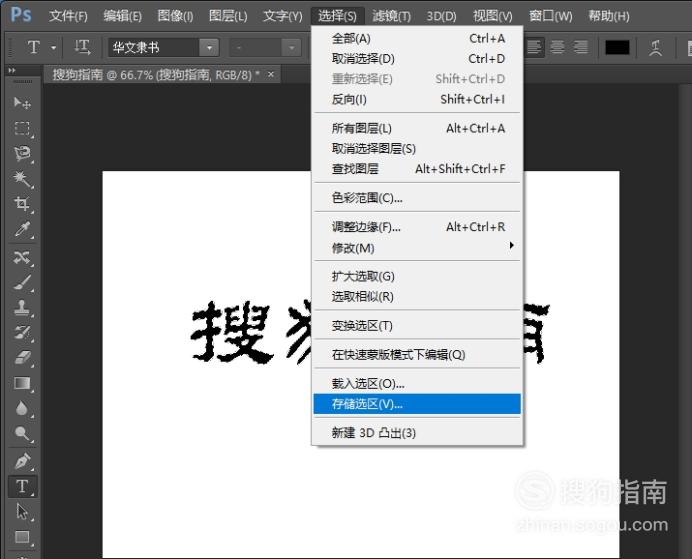Click the font name field 华文隶书

pyautogui.click(x=154, y=47)
